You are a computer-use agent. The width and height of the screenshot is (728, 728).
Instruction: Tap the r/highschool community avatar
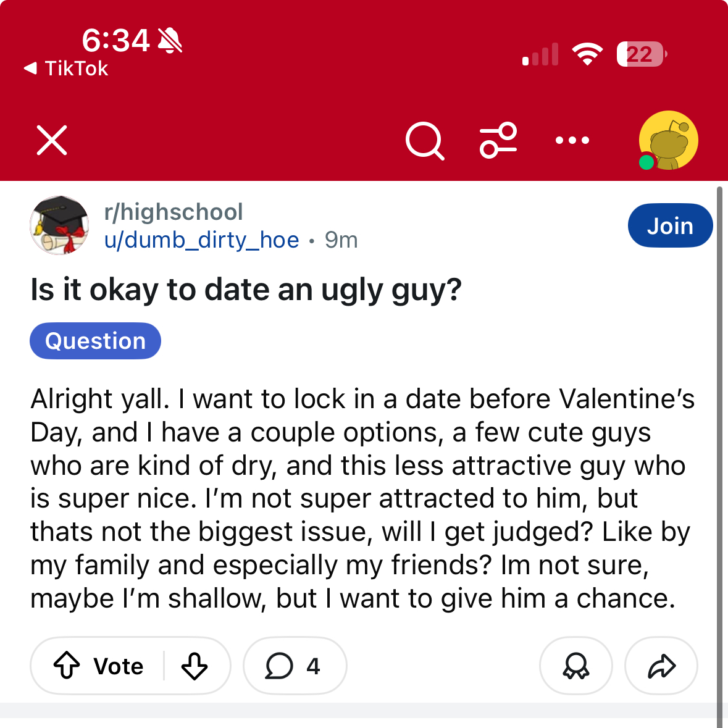(59, 225)
